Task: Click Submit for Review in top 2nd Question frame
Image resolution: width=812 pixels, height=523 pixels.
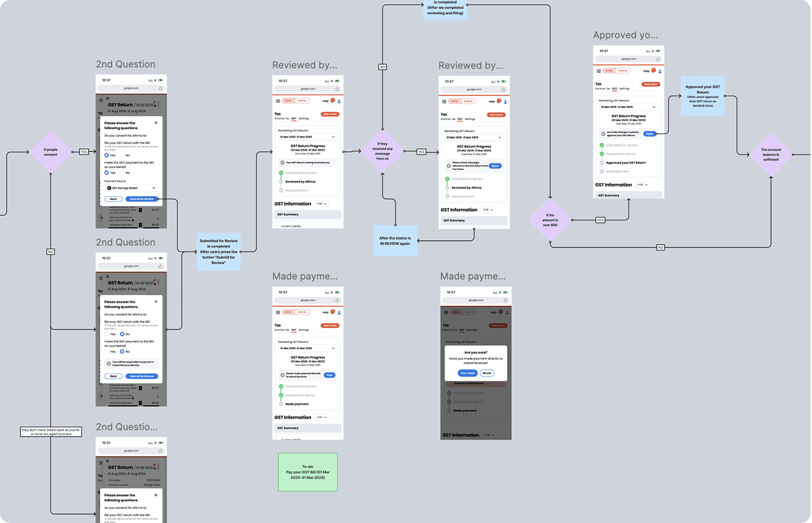Action: click(142, 199)
